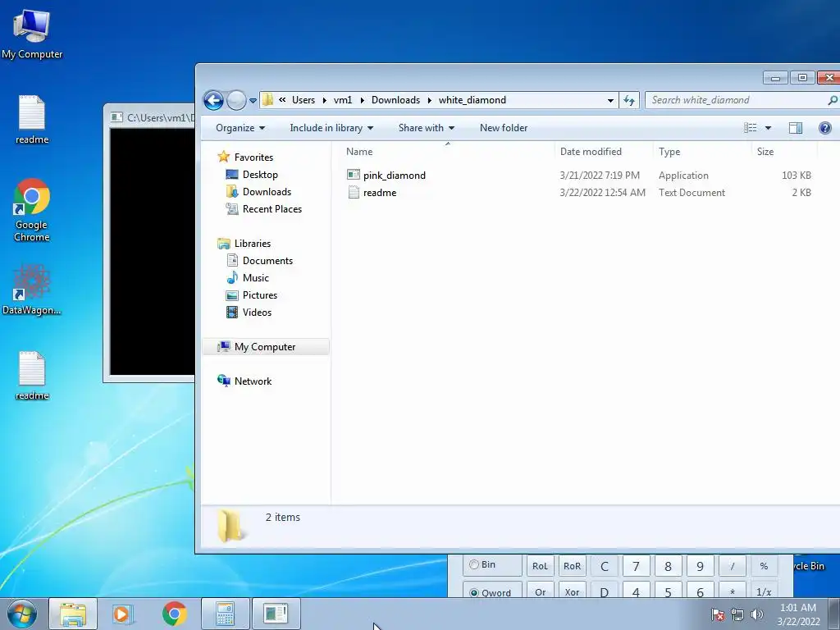The width and height of the screenshot is (840, 630).
Task: Select My Computer in navigation pane
Action: [267, 347]
